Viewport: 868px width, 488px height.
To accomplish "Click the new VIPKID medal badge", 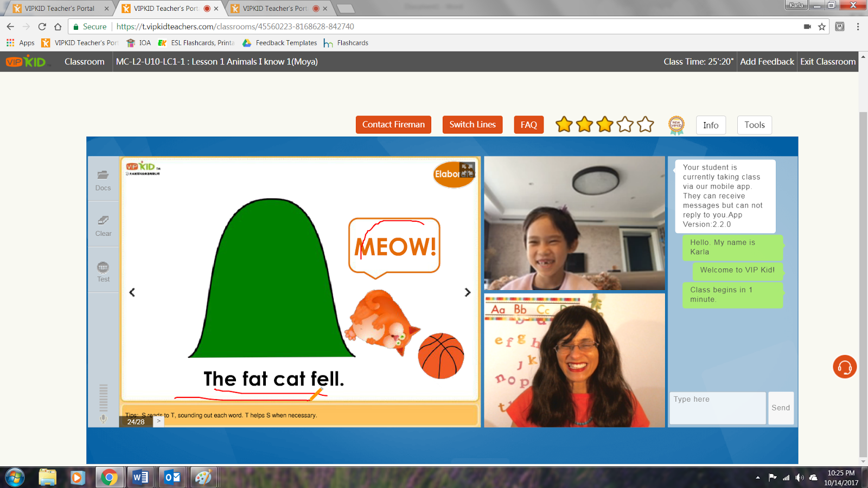I will [x=676, y=125].
